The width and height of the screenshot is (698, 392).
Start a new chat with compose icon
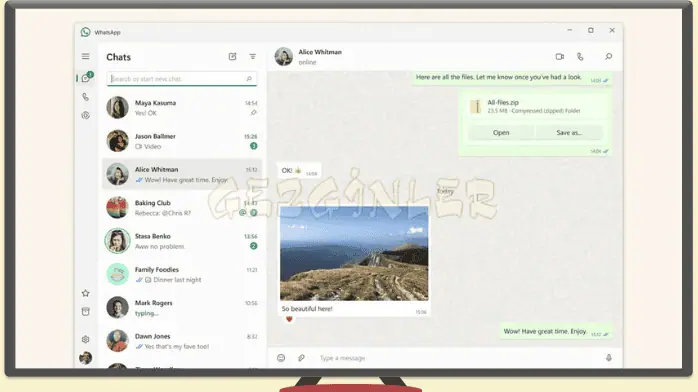coord(232,57)
